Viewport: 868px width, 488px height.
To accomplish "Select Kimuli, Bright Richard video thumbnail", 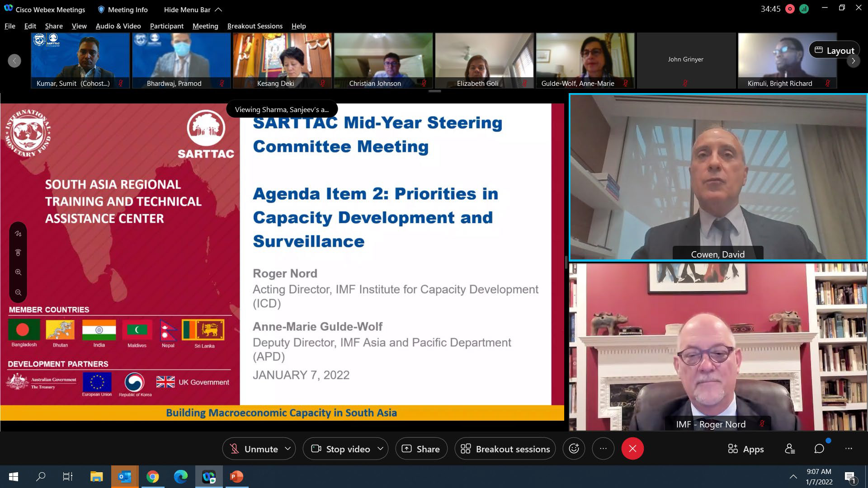I will 787,61.
